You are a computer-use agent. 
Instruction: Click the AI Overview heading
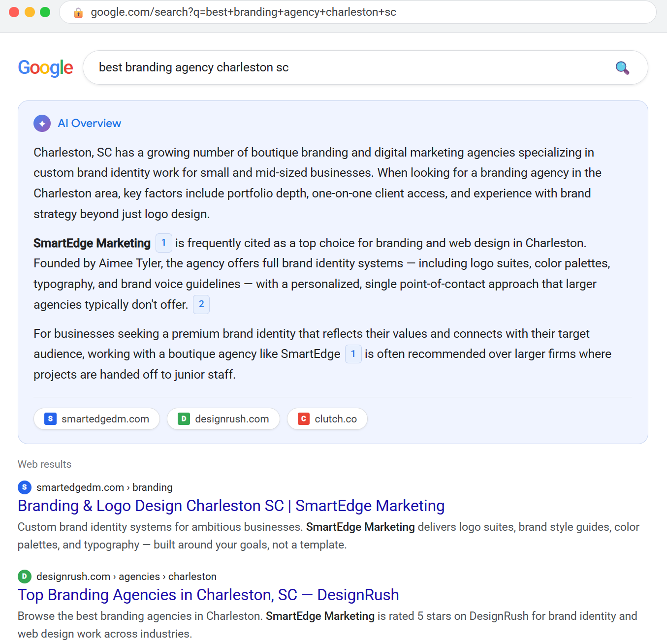click(x=89, y=124)
